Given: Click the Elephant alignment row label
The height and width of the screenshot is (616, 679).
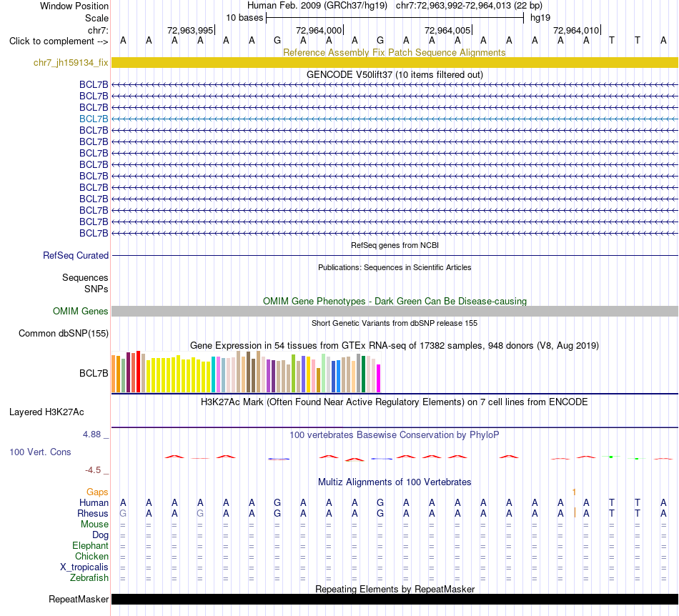Looking at the screenshot, I should click(x=90, y=545).
